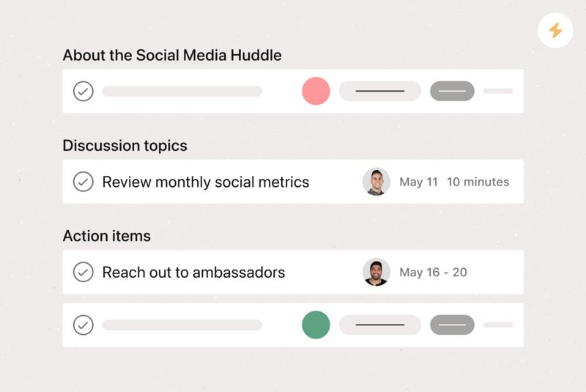The width and height of the screenshot is (586, 392).
Task: Open assignee avatar on Review monthly social metrics
Action: coord(377,182)
